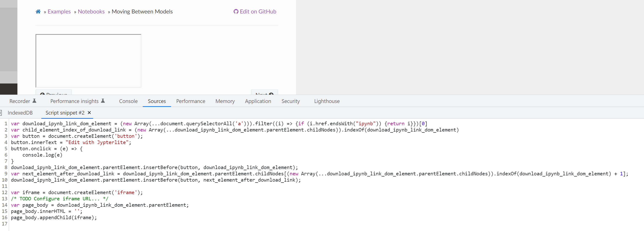Click inside the empty iframe box on the page
Viewport: 644px width, 231px height.
(x=88, y=61)
